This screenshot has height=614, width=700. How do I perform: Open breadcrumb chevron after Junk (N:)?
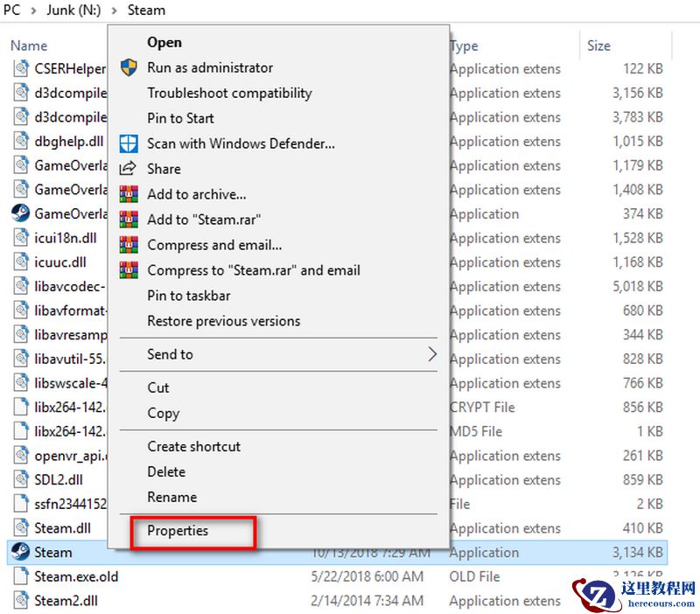coord(115,10)
